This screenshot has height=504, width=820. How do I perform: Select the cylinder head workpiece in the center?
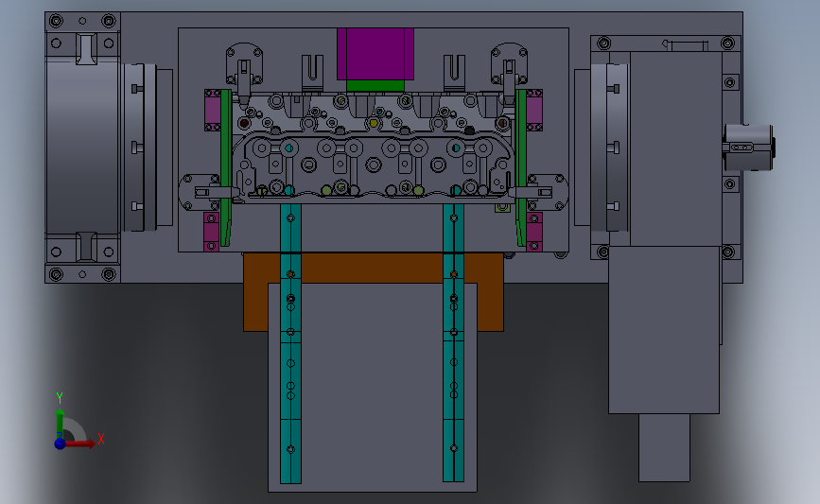374,148
